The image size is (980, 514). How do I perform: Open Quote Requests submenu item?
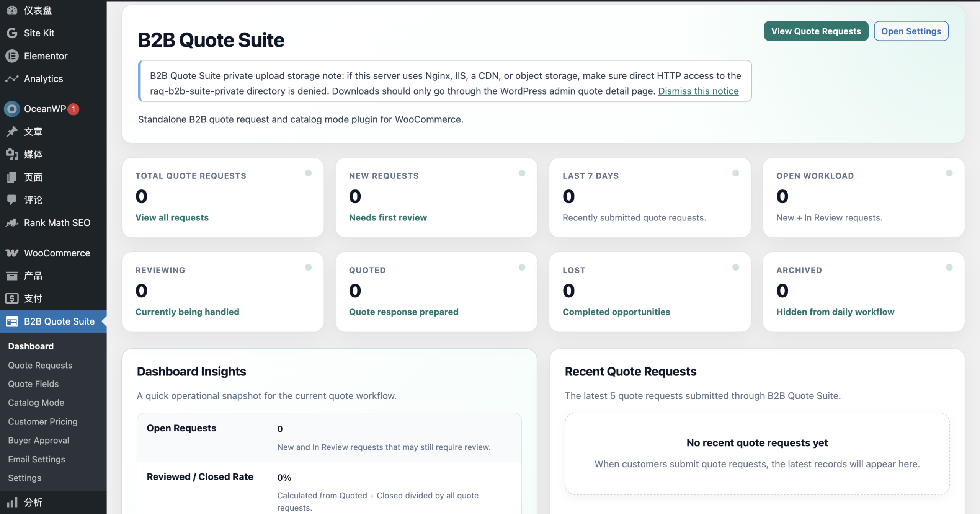click(40, 365)
